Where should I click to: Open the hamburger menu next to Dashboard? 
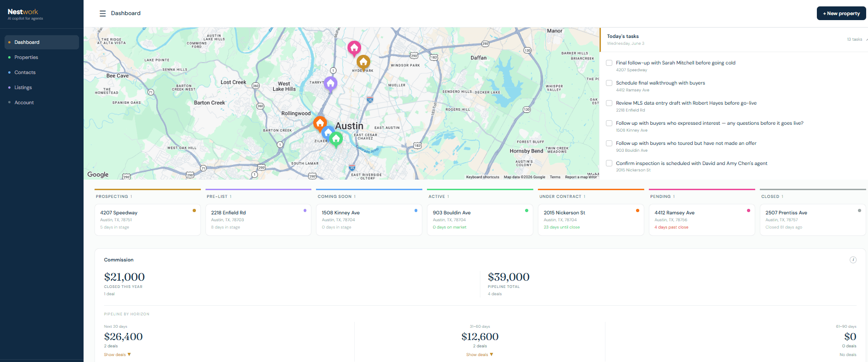pos(103,13)
